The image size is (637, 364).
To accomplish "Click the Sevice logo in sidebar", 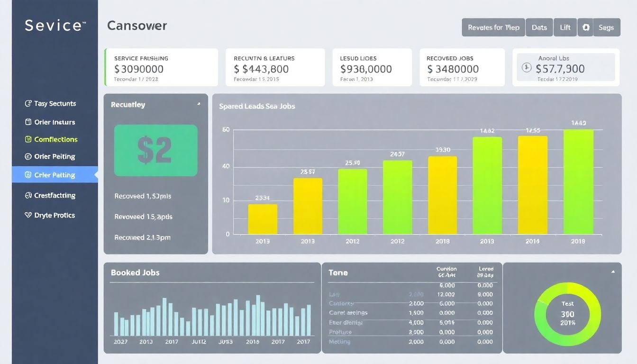I will coord(55,25).
